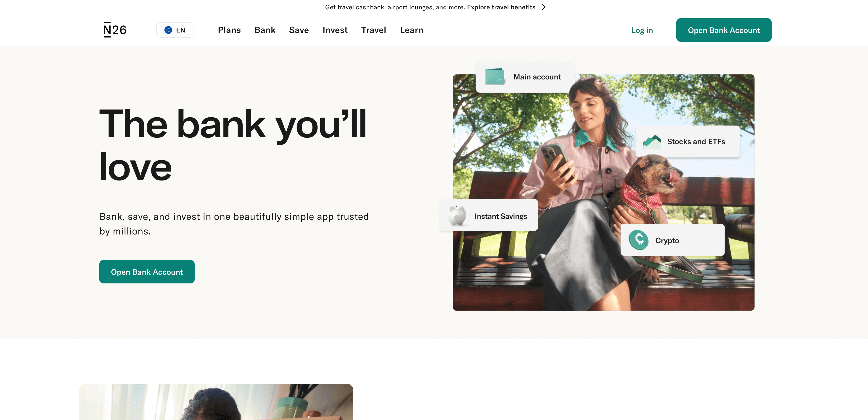
Task: Follow the Explore travel benefits link
Action: [501, 7]
